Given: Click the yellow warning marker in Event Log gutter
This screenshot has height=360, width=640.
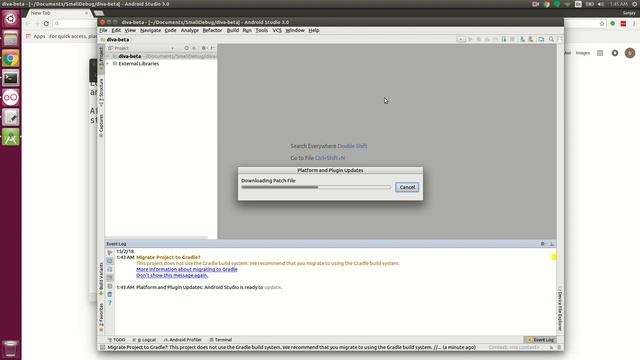Looking at the screenshot, I should [554, 257].
